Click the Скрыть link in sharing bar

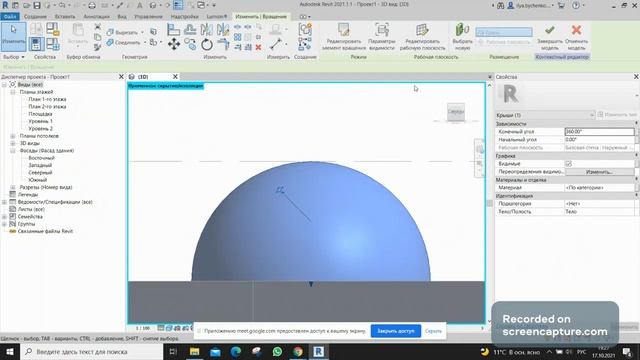click(433, 331)
